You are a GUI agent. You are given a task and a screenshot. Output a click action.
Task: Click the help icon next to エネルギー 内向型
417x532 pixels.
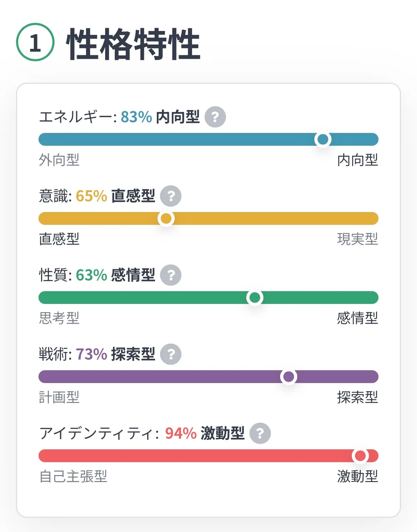point(215,117)
